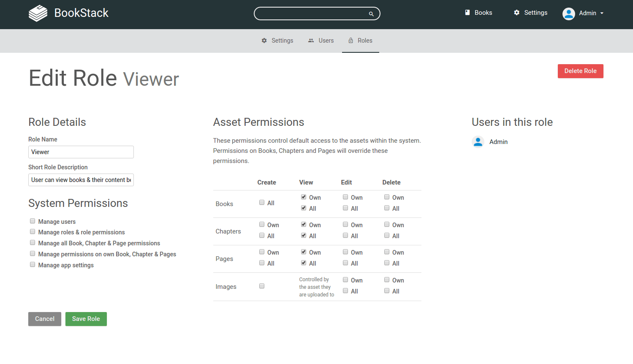Check Pages Create Own checkbox
This screenshot has width=633, height=364.
[x=262, y=252]
